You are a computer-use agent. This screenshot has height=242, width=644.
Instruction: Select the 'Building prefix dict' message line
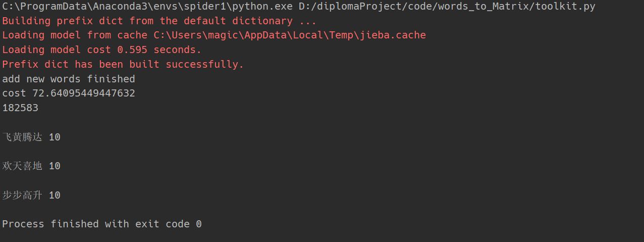coord(159,21)
